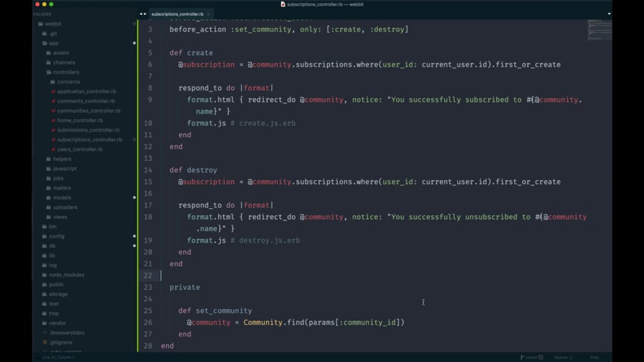644x362 pixels.
Task: Click the bin folder icon
Action: [x=44, y=227]
